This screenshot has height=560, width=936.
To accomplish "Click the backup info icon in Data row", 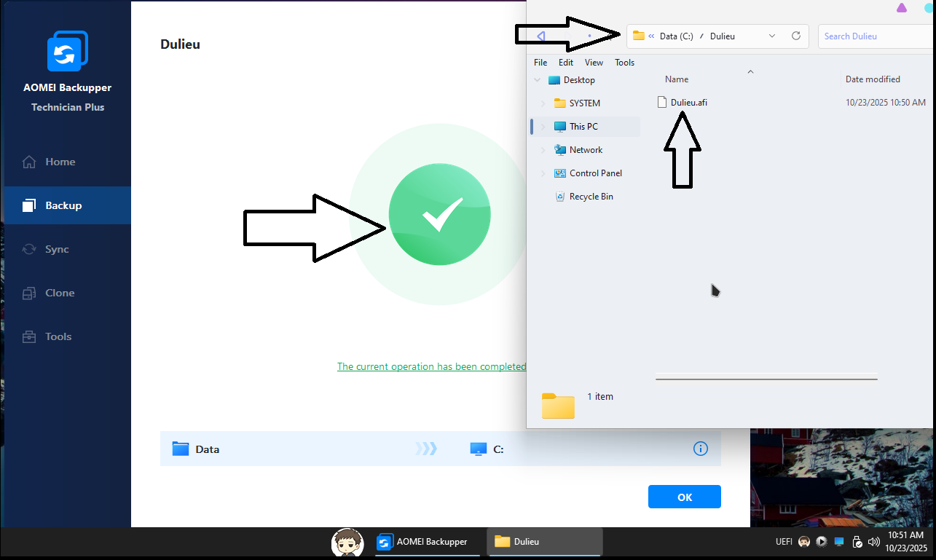I will [x=700, y=449].
